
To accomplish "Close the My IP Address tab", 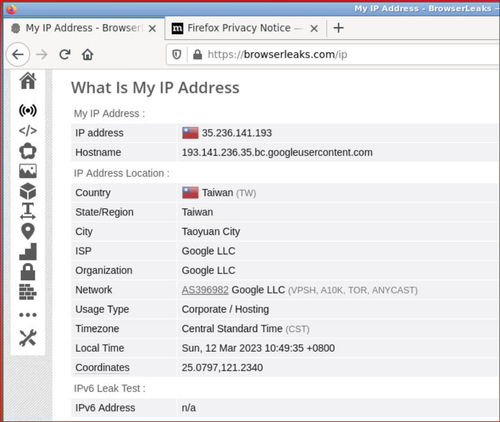I will click(152, 29).
